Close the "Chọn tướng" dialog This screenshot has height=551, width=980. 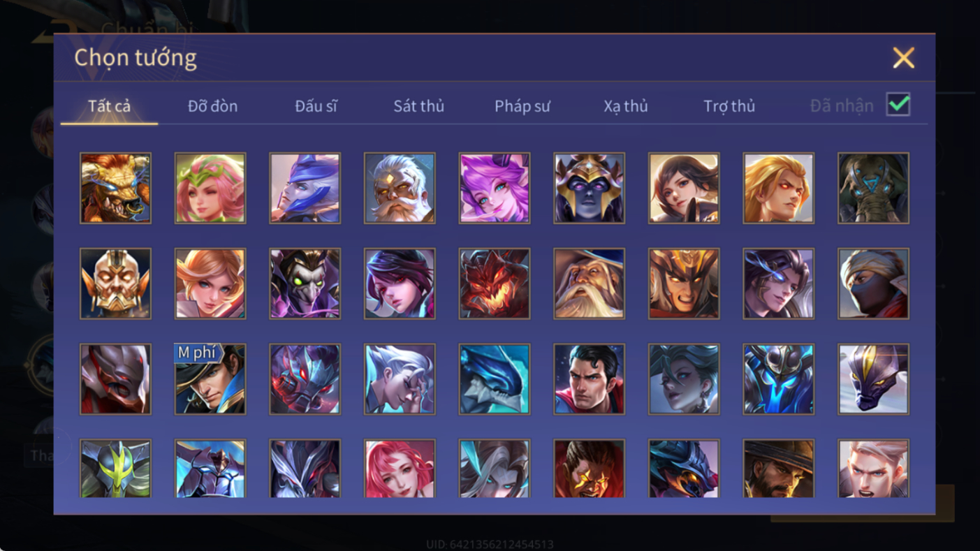point(903,58)
